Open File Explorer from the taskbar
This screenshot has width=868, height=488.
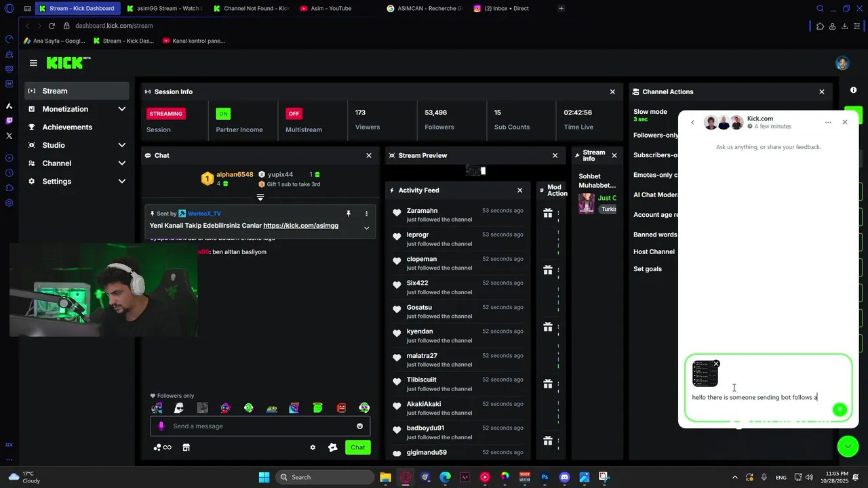point(385,477)
